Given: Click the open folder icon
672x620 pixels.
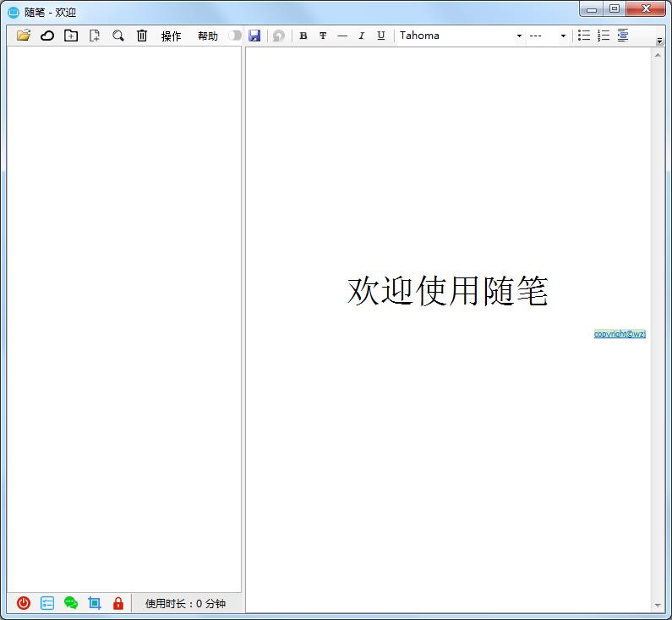Looking at the screenshot, I should 24,36.
